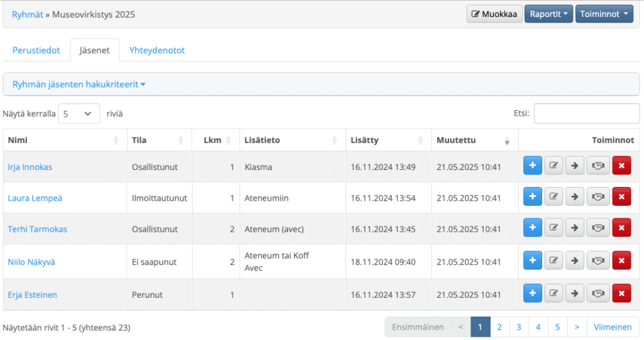Click blue plus icon in Erja Esteinen row
The height and width of the screenshot is (340, 644).
coord(532,293)
